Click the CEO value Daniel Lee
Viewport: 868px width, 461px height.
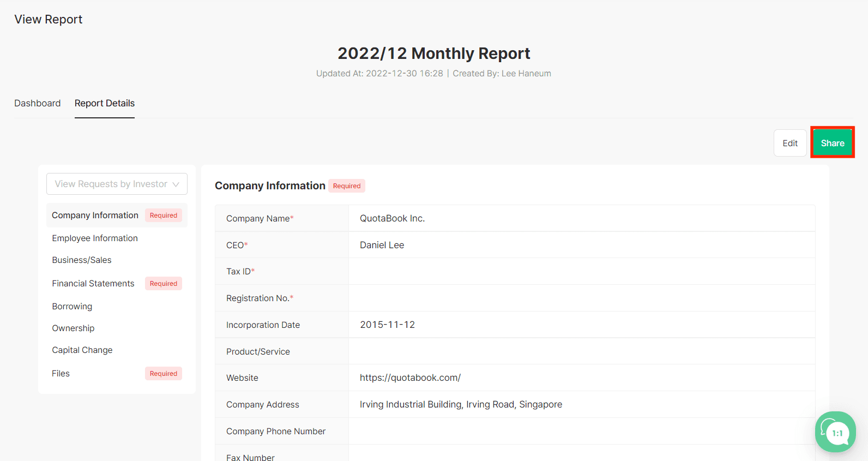click(x=382, y=245)
